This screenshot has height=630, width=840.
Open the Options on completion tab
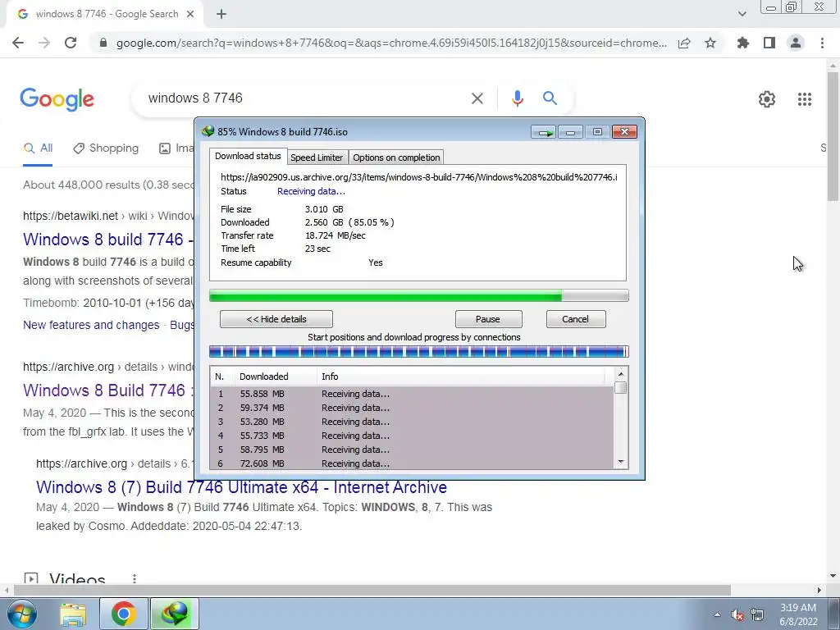[396, 157]
